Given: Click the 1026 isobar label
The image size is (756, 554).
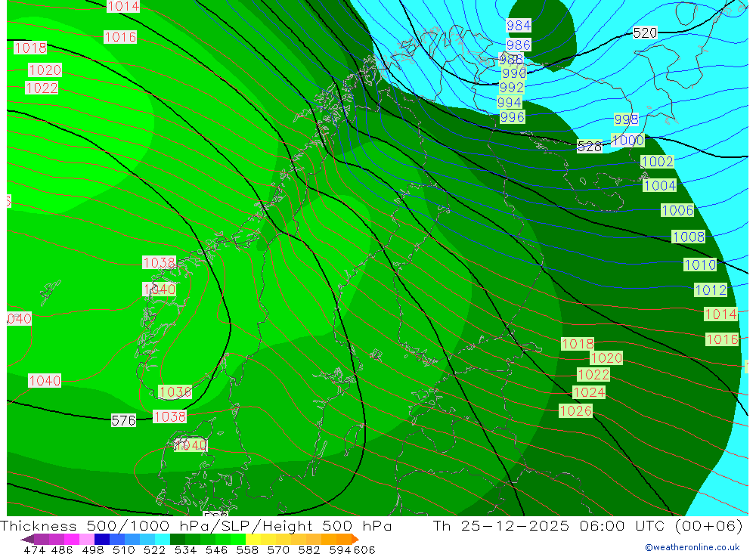Looking at the screenshot, I should (x=575, y=411).
